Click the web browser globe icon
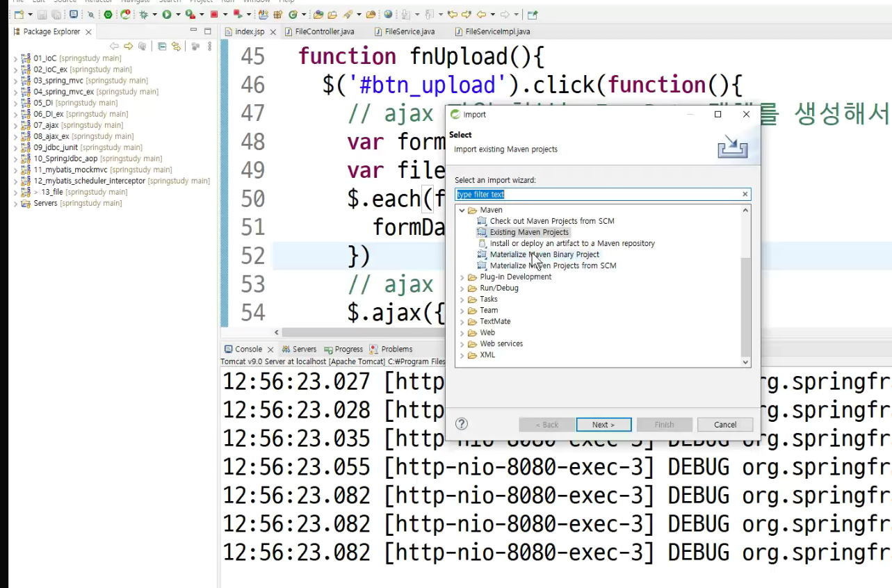This screenshot has height=588, width=892. tap(389, 14)
